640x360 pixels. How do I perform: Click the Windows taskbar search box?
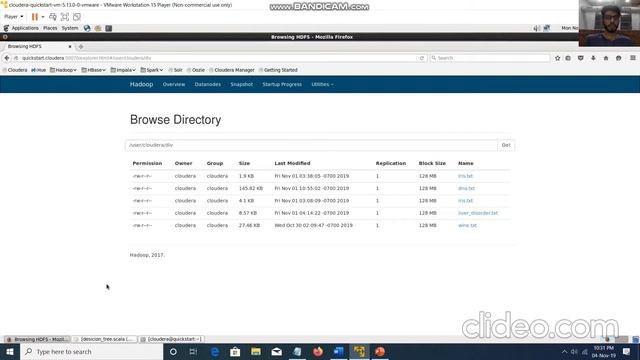pos(91,351)
